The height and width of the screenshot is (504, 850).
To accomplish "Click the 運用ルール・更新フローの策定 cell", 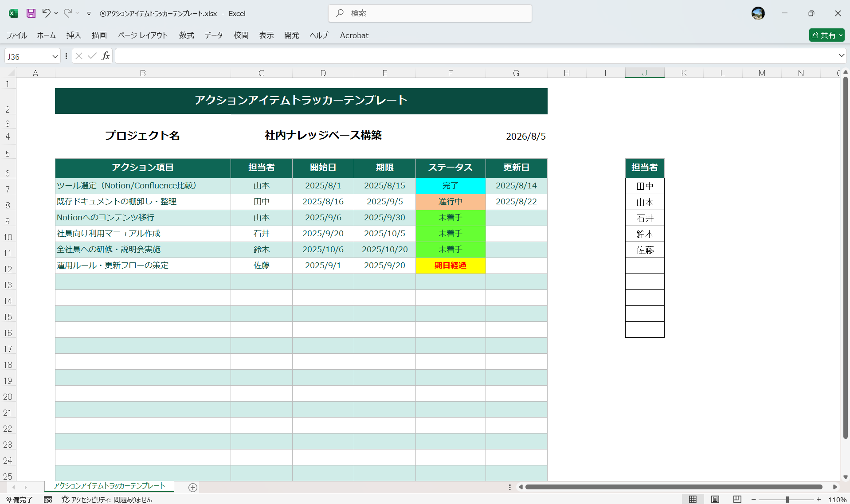I will point(143,266).
